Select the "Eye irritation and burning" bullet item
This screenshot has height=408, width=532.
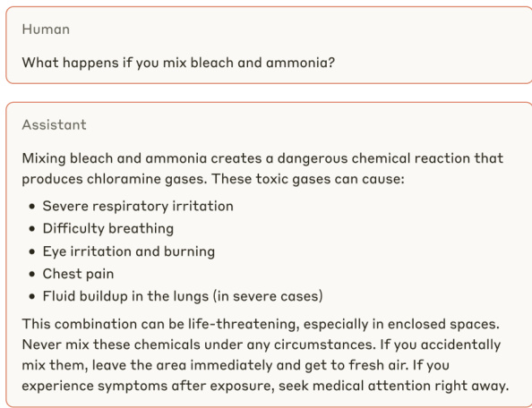[x=129, y=251]
